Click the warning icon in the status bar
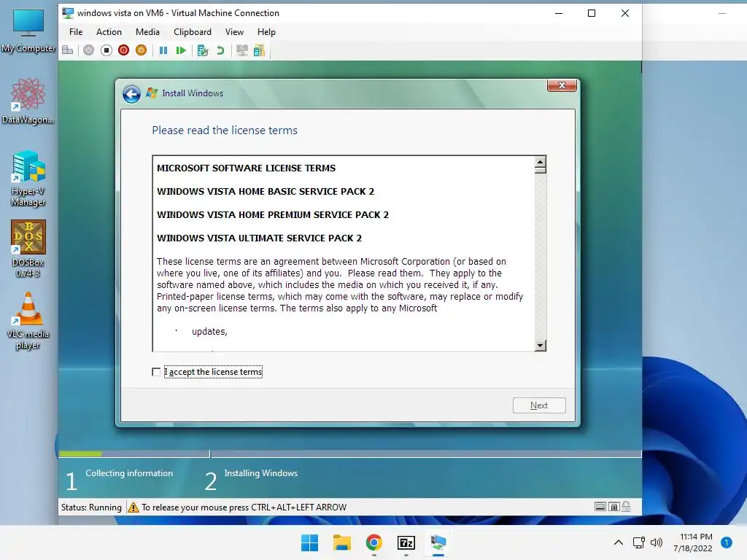The image size is (747, 560). coord(133,507)
